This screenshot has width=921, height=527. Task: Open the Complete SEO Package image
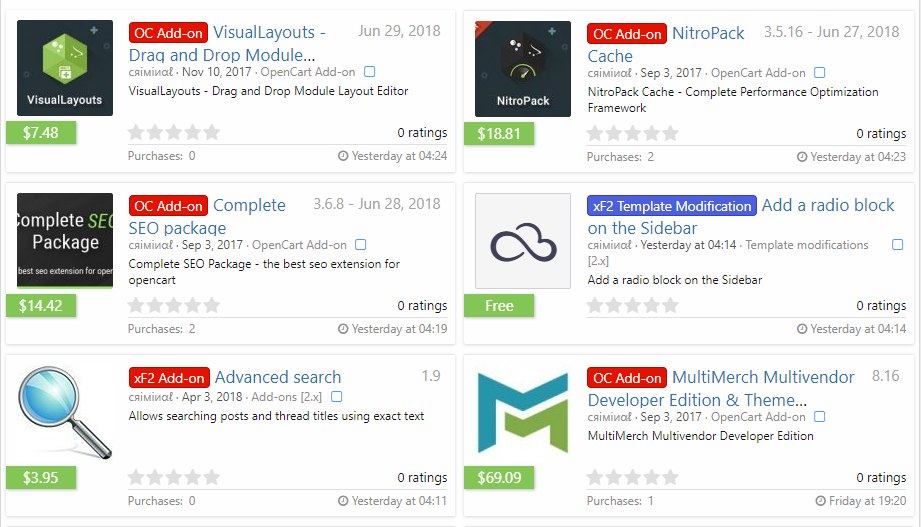point(65,241)
